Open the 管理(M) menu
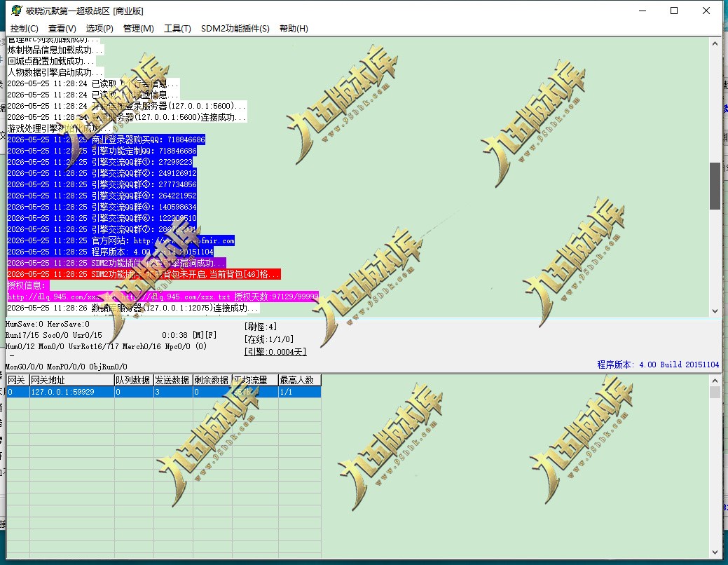The height and width of the screenshot is (565, 728). coord(138,28)
